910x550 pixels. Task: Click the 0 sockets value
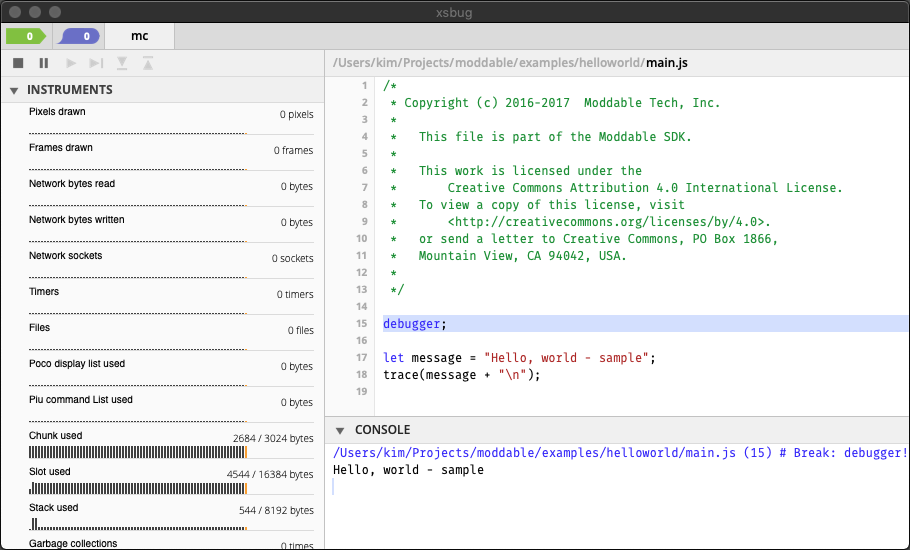tap(292, 259)
